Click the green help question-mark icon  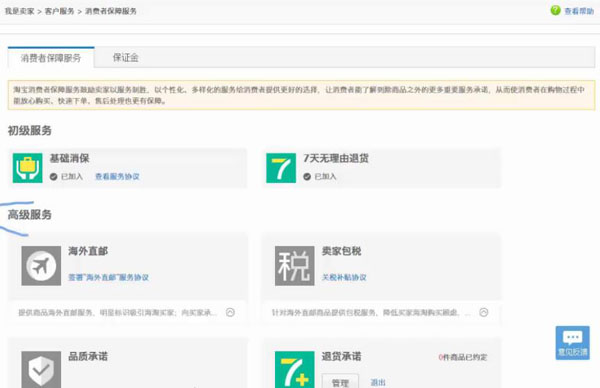coord(555,10)
